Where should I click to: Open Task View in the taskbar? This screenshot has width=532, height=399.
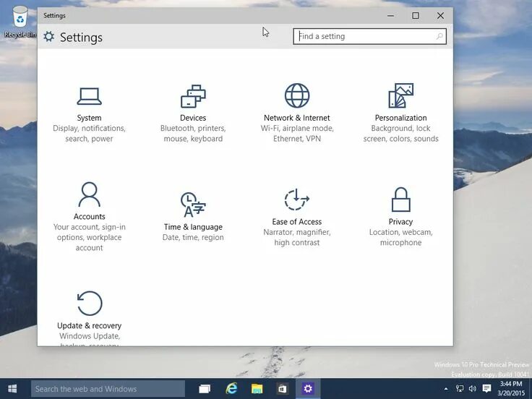point(205,389)
